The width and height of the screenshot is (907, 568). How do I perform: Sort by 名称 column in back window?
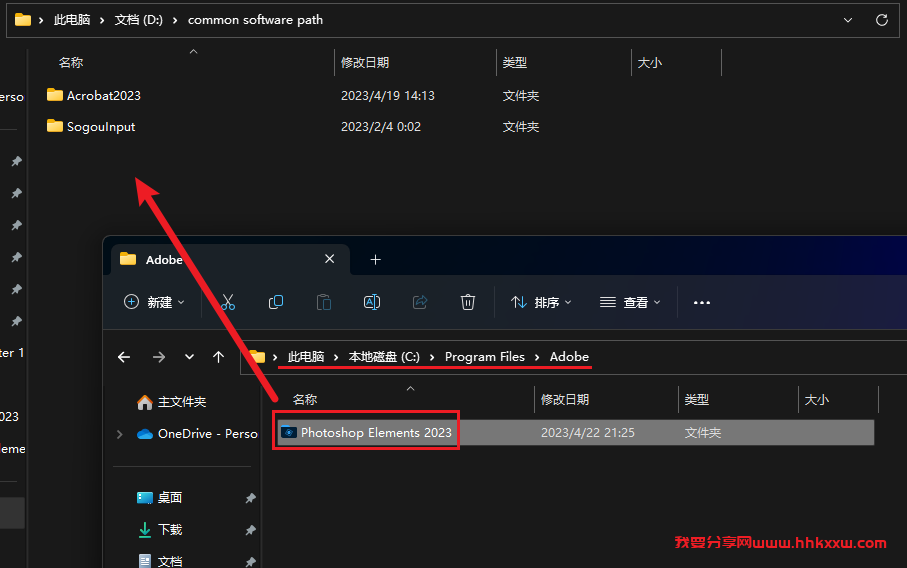click(71, 62)
